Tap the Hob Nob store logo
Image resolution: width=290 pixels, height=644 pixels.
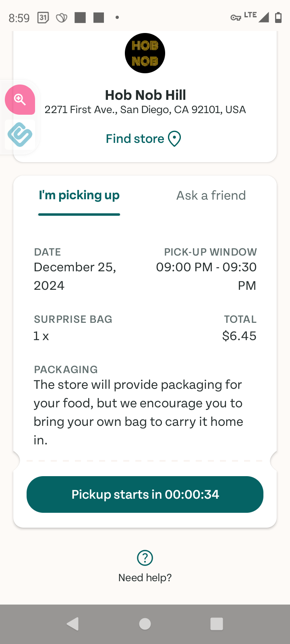tap(145, 53)
